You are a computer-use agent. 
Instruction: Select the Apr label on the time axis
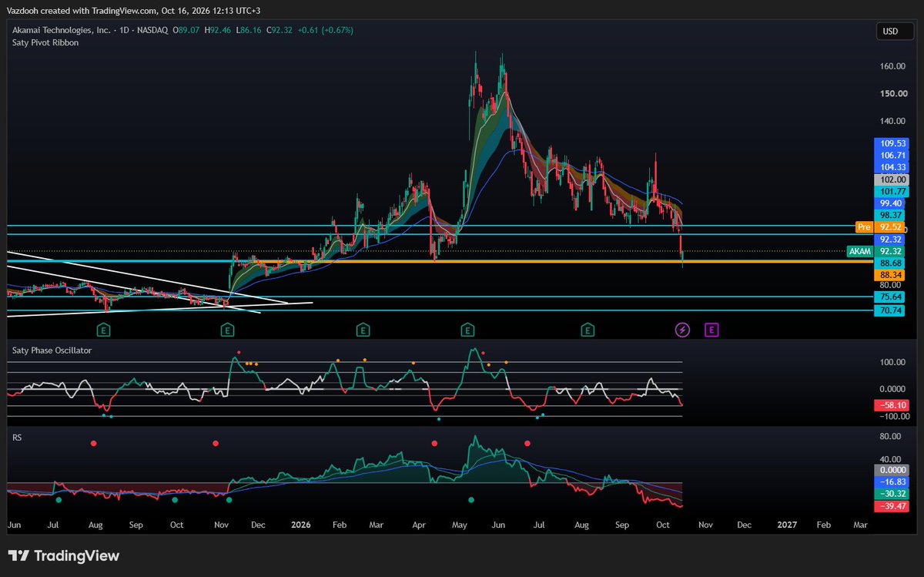(420, 525)
